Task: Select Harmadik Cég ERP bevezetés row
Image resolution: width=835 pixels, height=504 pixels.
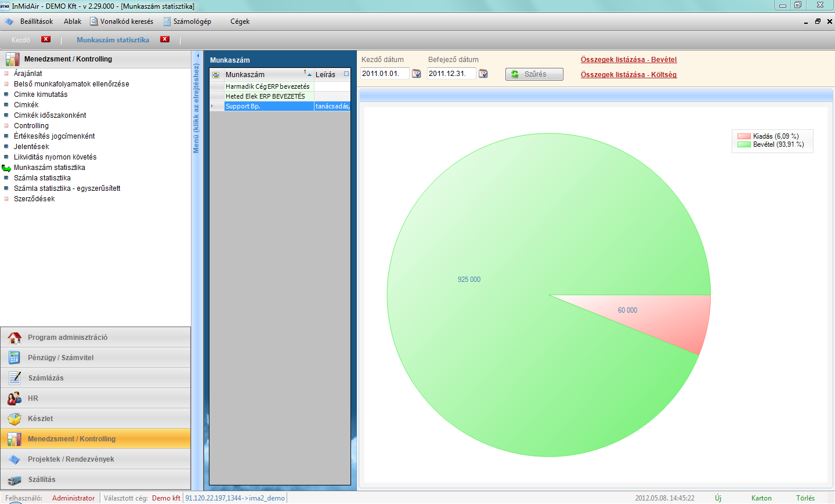Action: (x=280, y=86)
